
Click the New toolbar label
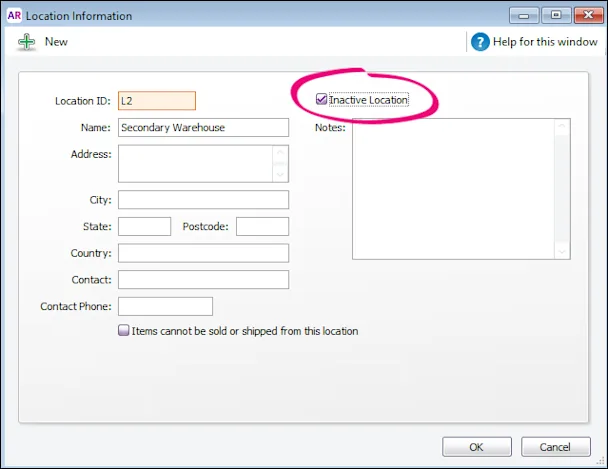click(x=56, y=42)
